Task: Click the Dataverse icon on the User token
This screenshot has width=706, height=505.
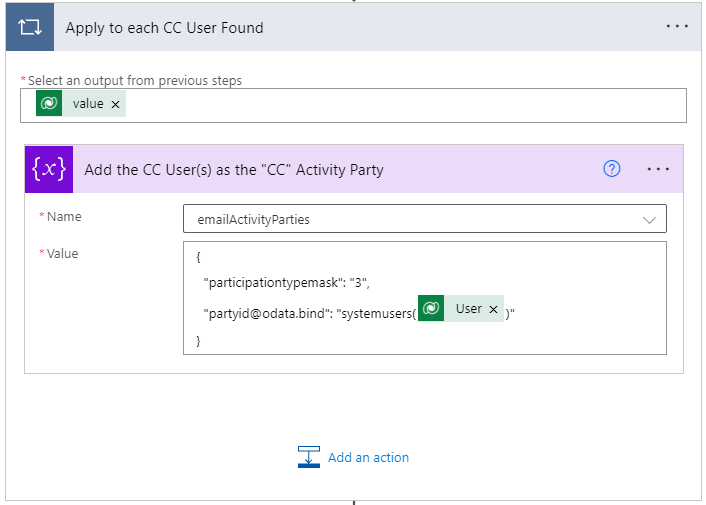Action: coord(431,310)
